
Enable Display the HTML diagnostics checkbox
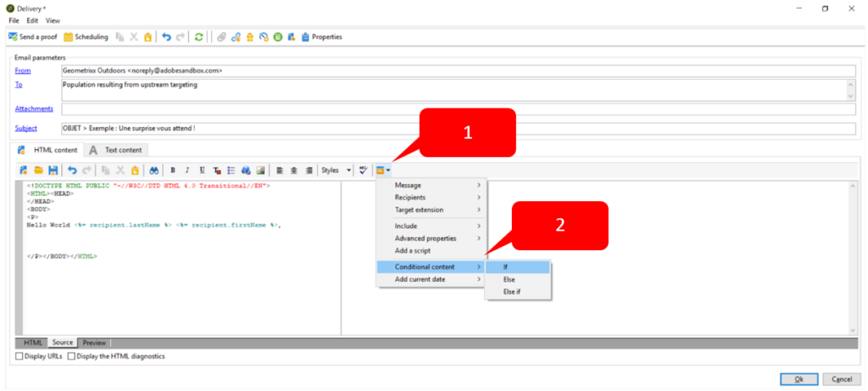click(x=71, y=356)
